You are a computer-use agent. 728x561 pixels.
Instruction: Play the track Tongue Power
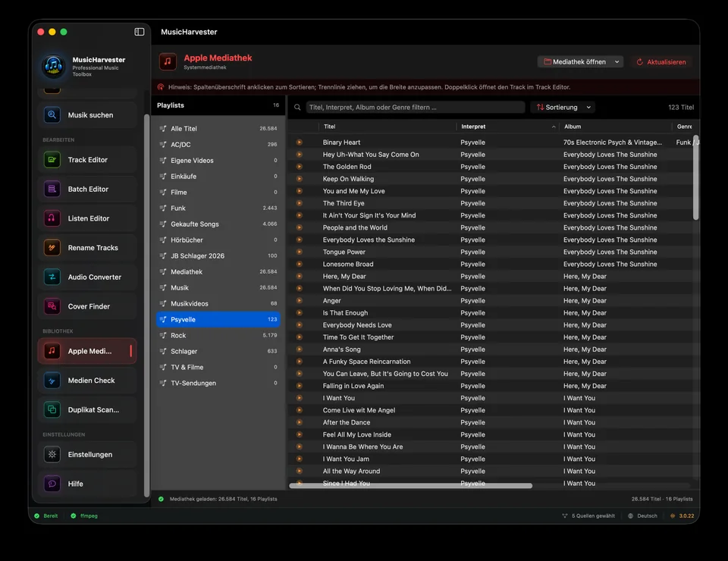(x=299, y=252)
